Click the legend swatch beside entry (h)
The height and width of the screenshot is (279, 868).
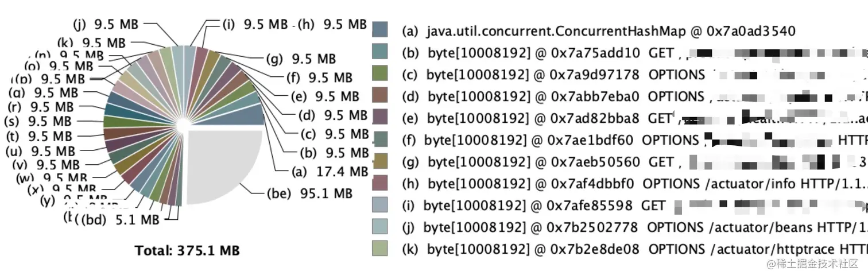click(x=380, y=183)
